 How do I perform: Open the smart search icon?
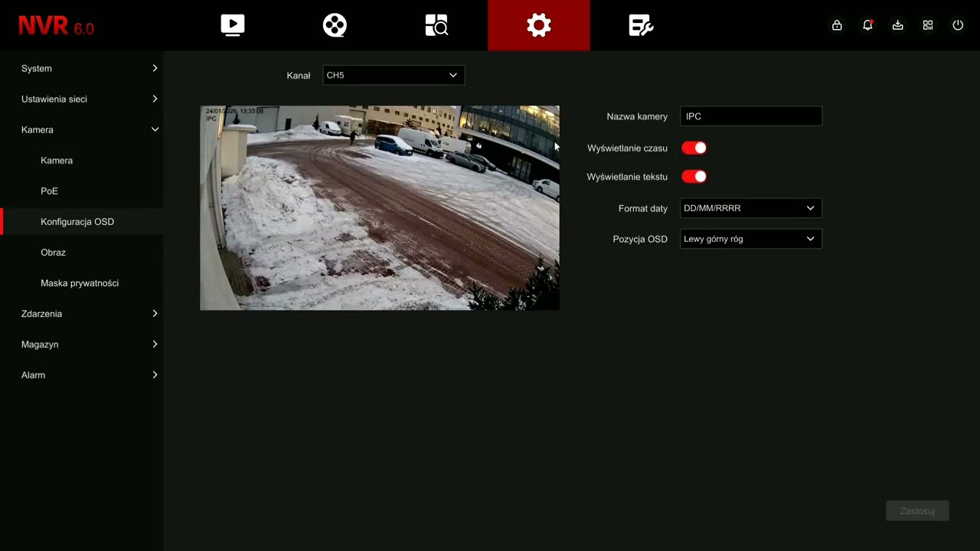(436, 25)
